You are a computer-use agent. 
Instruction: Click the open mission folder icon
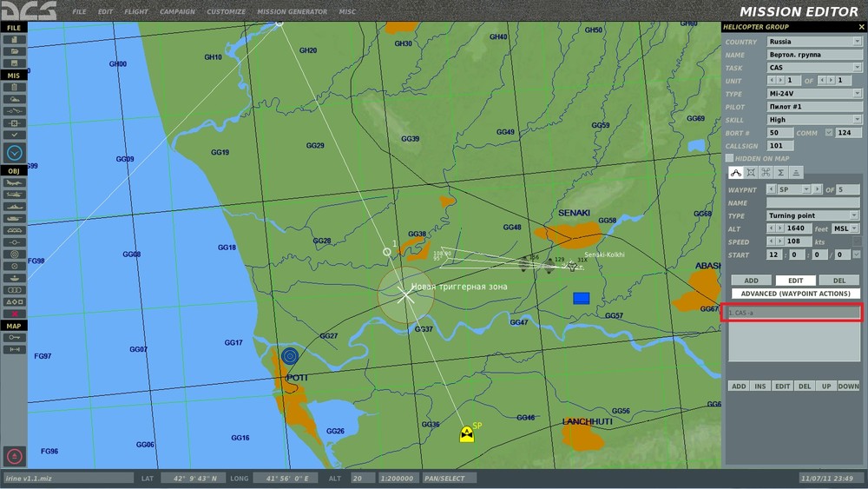tap(15, 51)
